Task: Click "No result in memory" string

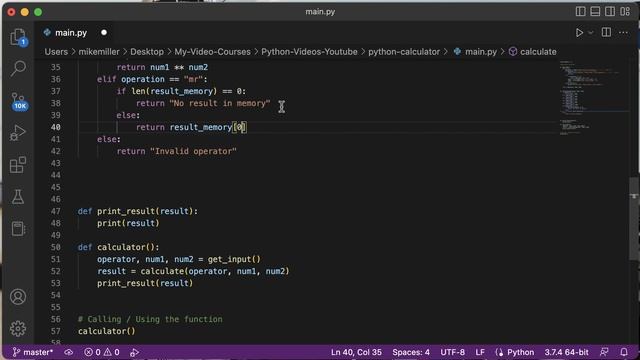Action: tap(220, 103)
